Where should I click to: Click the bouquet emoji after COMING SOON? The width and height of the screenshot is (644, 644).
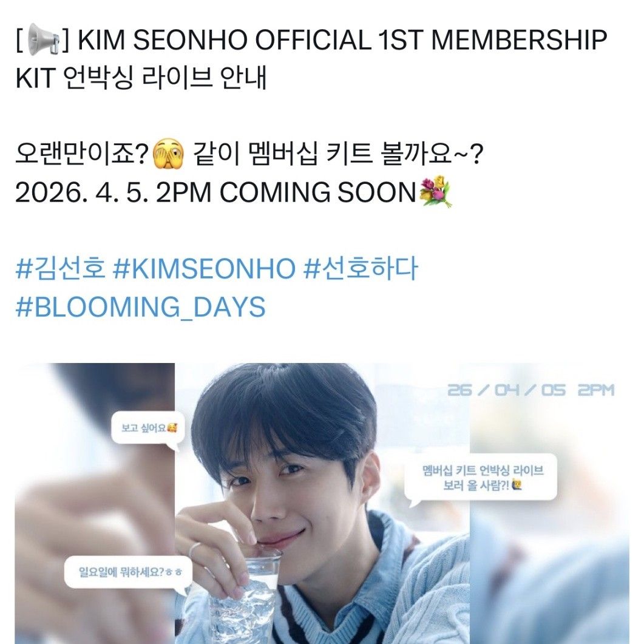tap(436, 192)
